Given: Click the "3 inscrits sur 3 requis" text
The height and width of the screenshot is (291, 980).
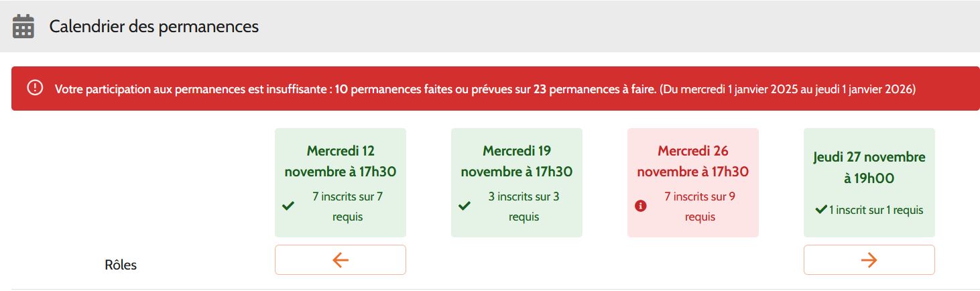Looking at the screenshot, I should click(x=524, y=207).
